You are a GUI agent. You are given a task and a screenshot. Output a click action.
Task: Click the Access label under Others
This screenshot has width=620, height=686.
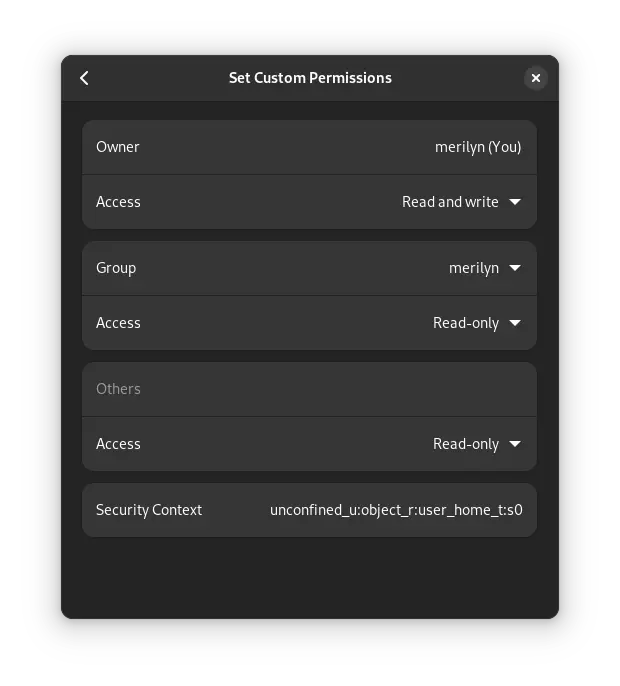tap(118, 444)
